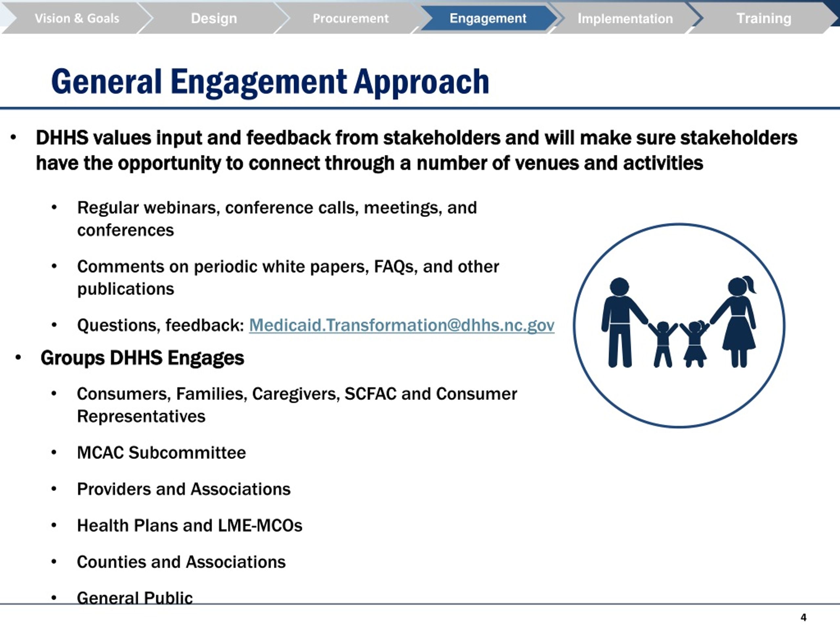Image resolution: width=840 pixels, height=630 pixels.
Task: Click the 'Counties and Associations' bullet
Action: pos(181,562)
